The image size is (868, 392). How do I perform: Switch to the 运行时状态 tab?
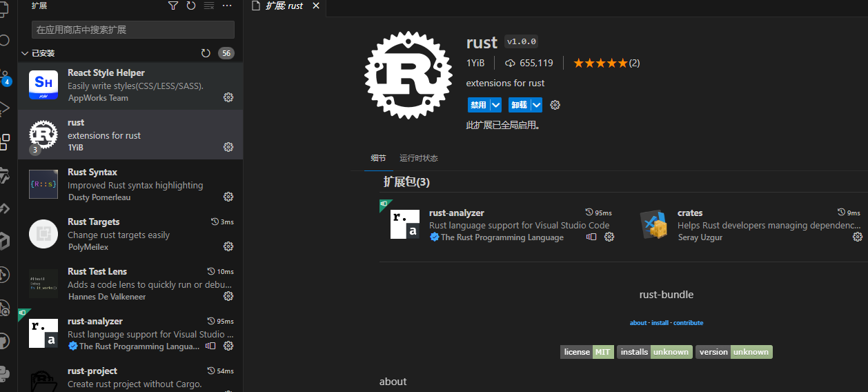point(418,158)
